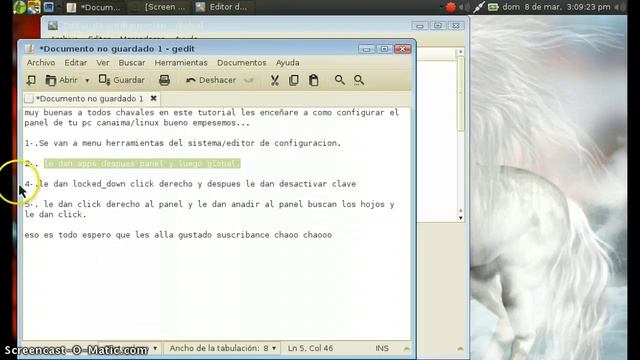This screenshot has width=640, height=360.
Task: Copy the selection with the copy icon
Action: [x=293, y=80]
